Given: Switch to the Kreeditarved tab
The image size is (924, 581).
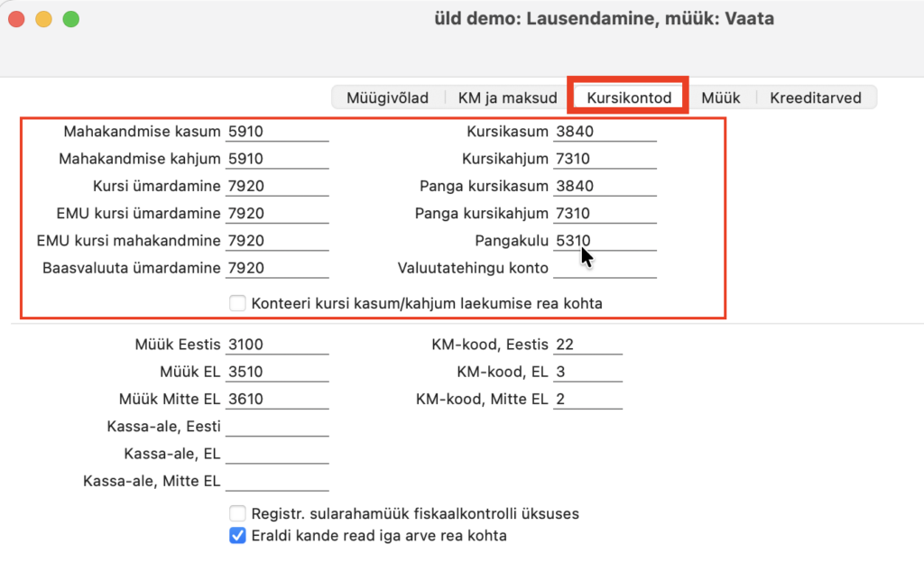Looking at the screenshot, I should (x=815, y=97).
